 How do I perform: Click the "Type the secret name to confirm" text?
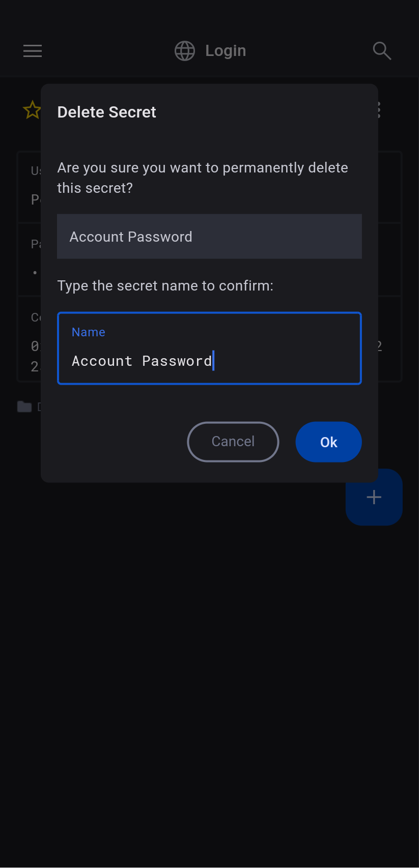click(x=165, y=286)
